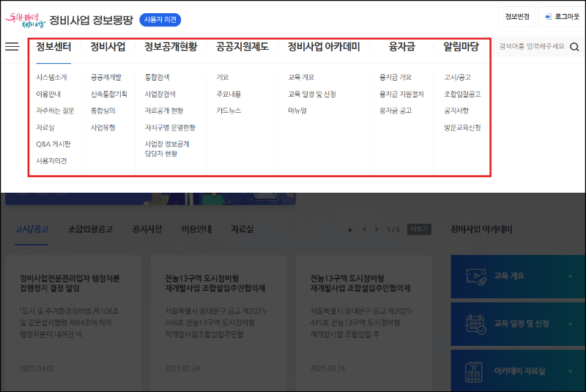Select 고시/공고 in 알림마당 submenu

457,78
